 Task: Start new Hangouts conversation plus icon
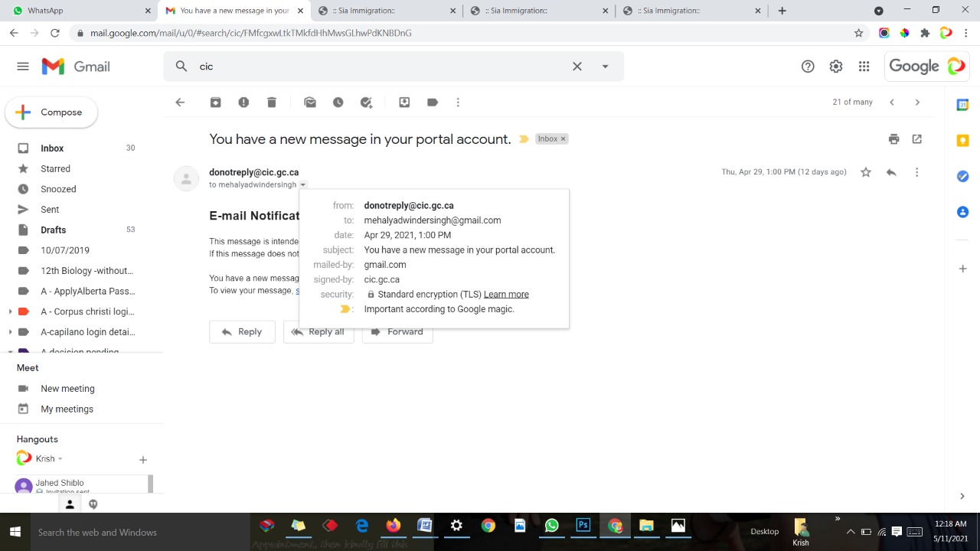pos(142,460)
